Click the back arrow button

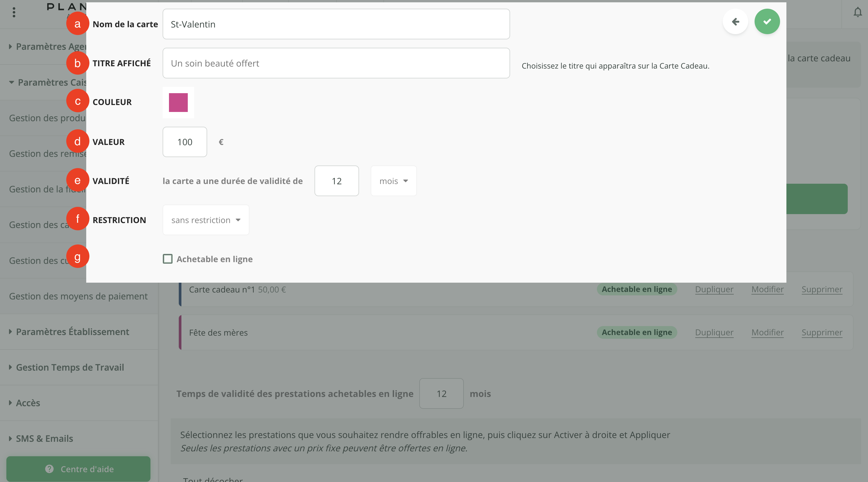(735, 22)
